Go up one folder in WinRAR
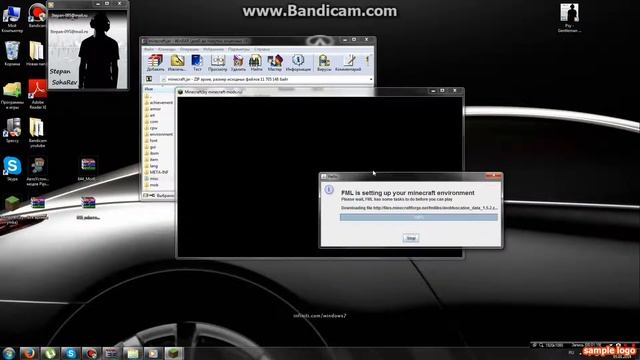The height and width of the screenshot is (360, 640). tap(149, 79)
